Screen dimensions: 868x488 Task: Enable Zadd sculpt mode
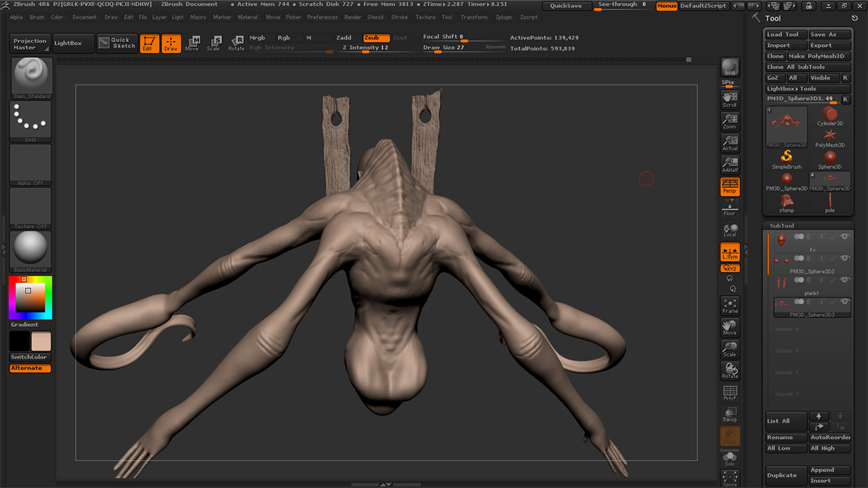[344, 38]
